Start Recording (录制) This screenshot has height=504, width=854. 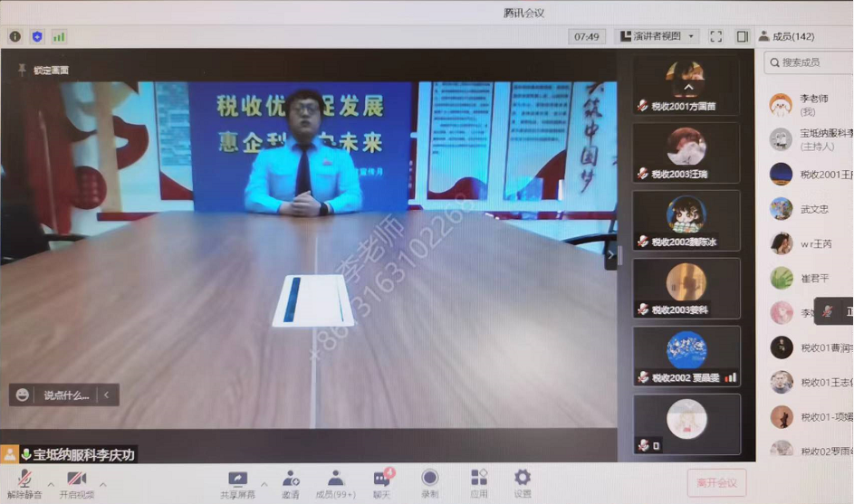point(430,483)
